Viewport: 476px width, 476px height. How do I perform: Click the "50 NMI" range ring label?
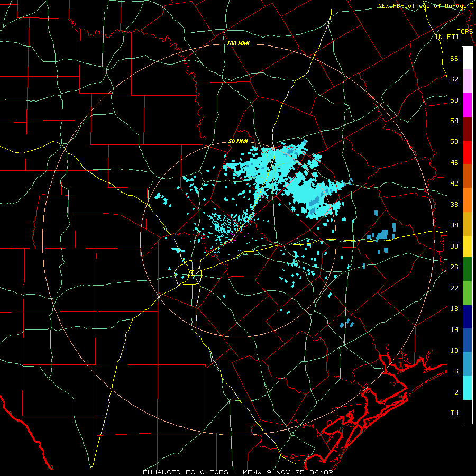[238, 141]
